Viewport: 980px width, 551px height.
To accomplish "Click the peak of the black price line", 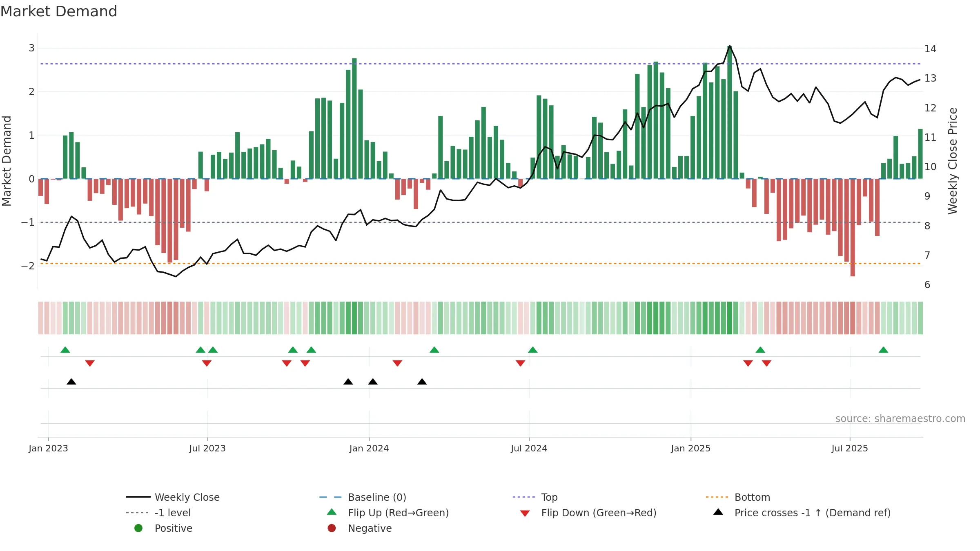I will pos(730,46).
